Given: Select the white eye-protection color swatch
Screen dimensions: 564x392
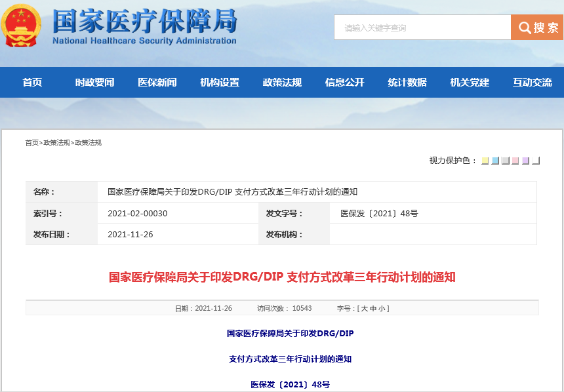Looking at the screenshot, I should coord(536,161).
